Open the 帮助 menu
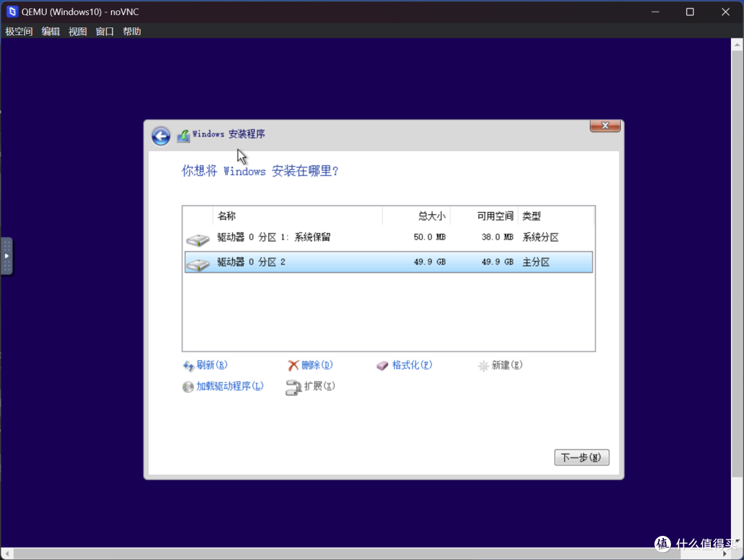This screenshot has height=560, width=744. click(x=132, y=31)
